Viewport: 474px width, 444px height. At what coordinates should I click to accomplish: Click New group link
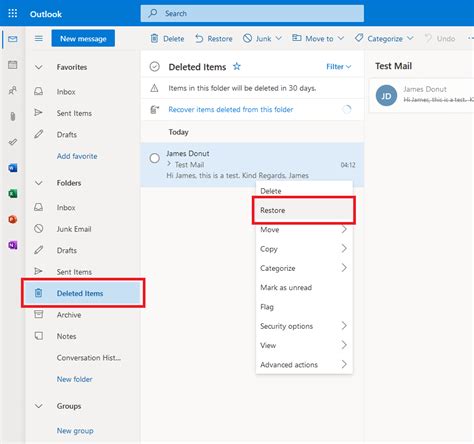pyautogui.click(x=75, y=431)
